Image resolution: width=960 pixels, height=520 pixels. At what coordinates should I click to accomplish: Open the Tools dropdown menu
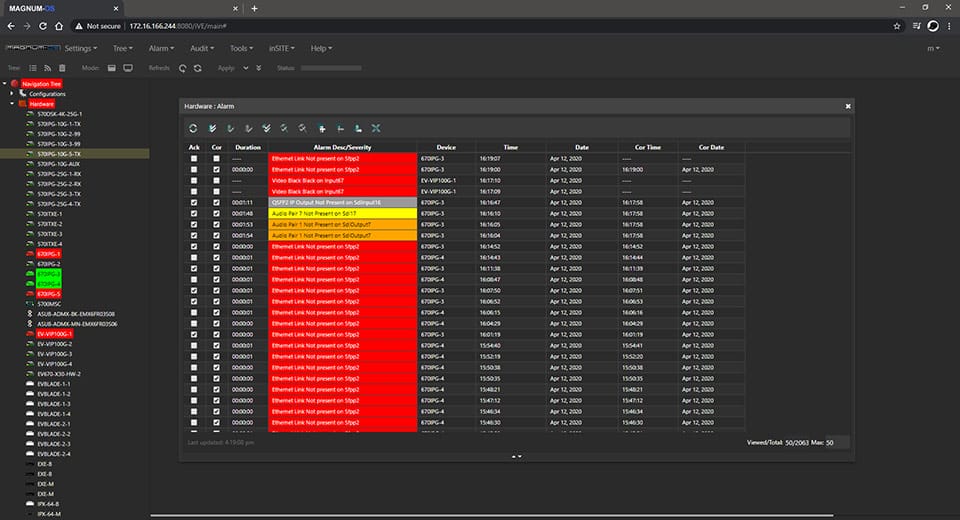coord(241,48)
